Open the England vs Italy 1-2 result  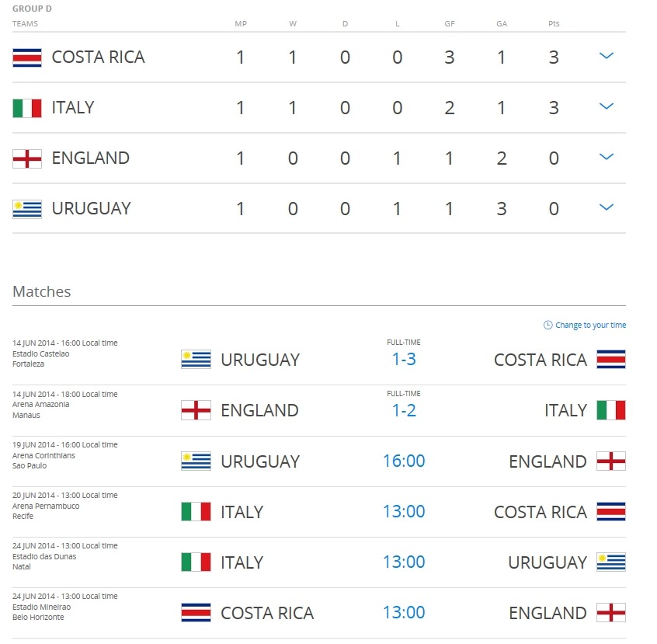point(404,410)
